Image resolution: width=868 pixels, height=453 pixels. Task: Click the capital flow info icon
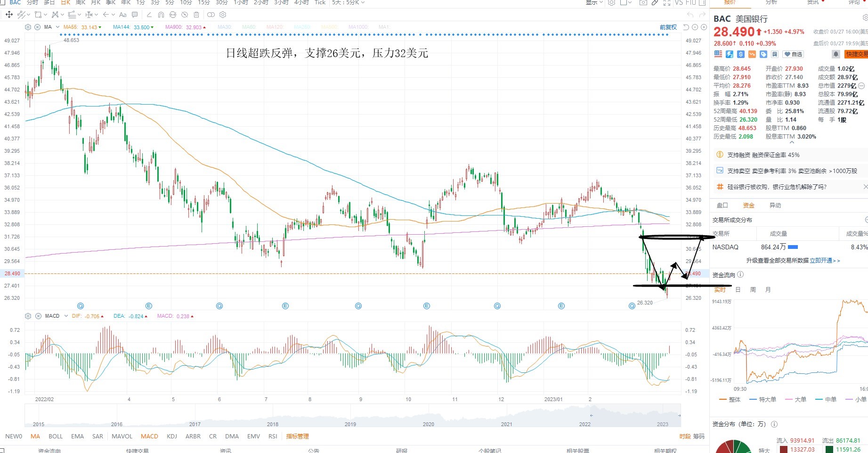[x=740, y=275]
